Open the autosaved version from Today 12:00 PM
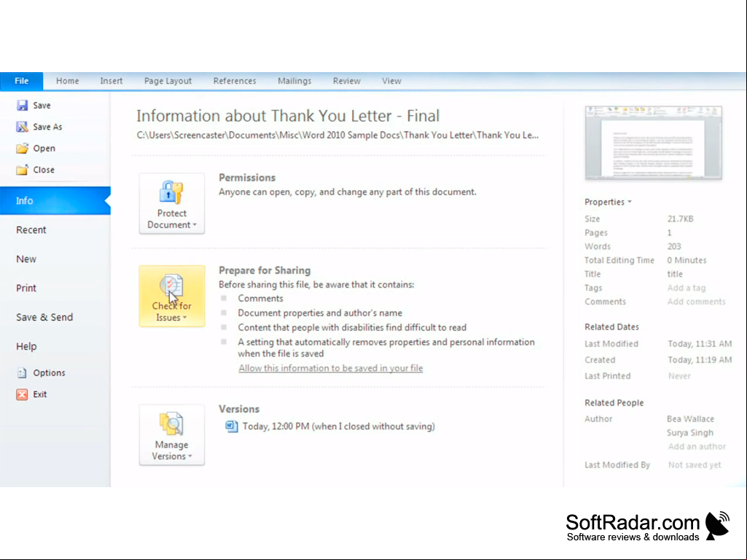747x560 pixels. 339,426
